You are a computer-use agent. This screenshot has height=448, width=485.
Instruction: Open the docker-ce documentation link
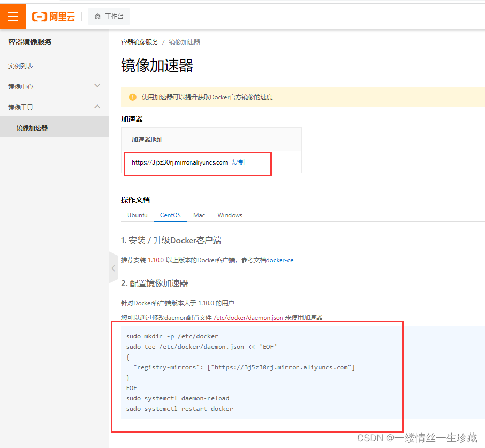280,260
